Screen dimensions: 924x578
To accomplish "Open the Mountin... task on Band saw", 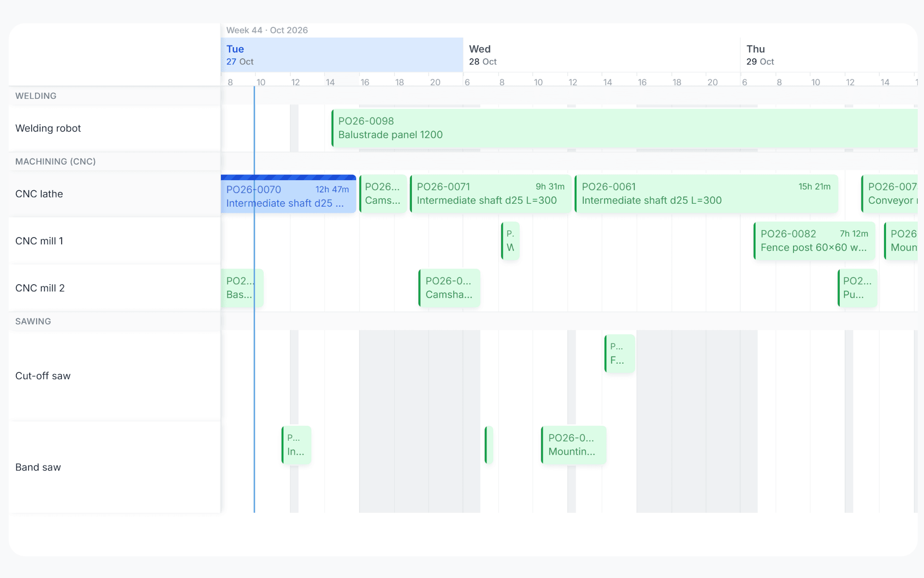I will click(x=574, y=445).
